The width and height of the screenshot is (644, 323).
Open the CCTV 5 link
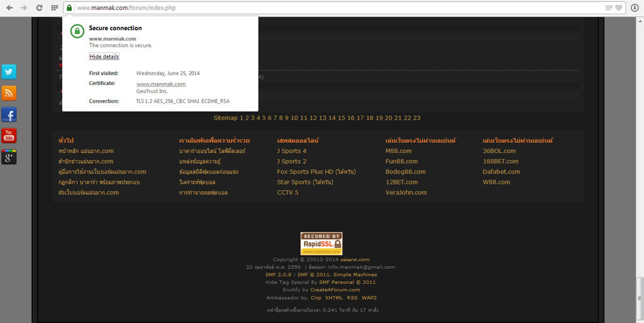(288, 192)
